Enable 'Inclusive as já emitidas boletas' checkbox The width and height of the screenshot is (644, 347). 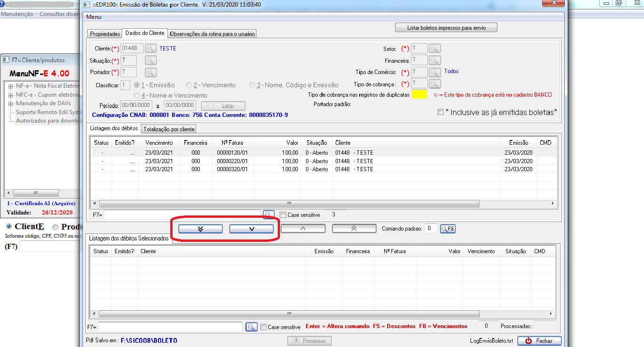(440, 112)
